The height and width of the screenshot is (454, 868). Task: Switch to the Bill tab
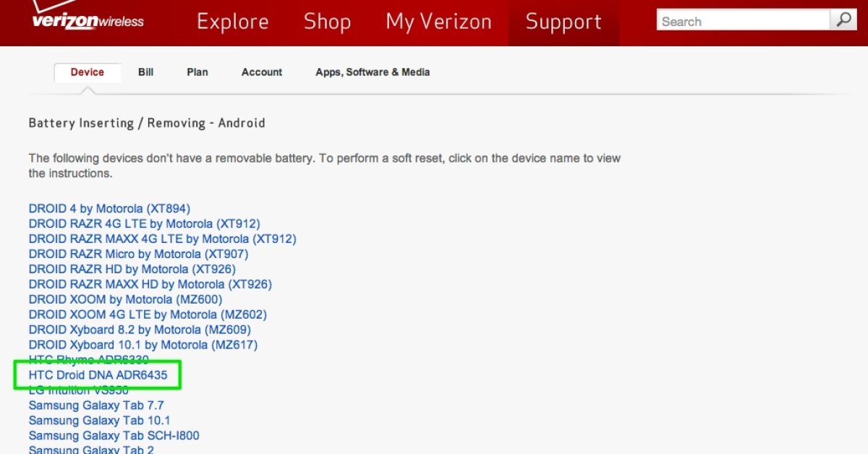click(x=146, y=72)
